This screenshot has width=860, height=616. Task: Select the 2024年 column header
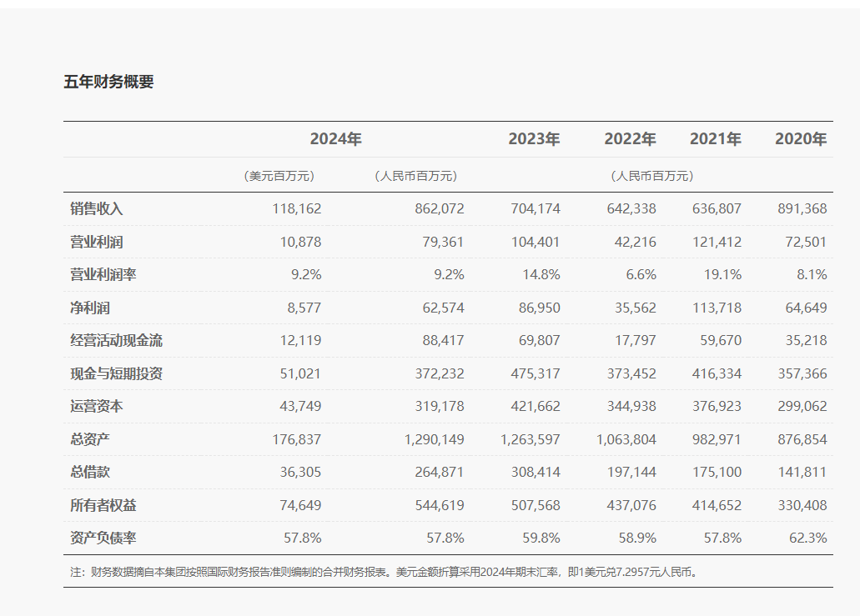pyautogui.click(x=335, y=139)
